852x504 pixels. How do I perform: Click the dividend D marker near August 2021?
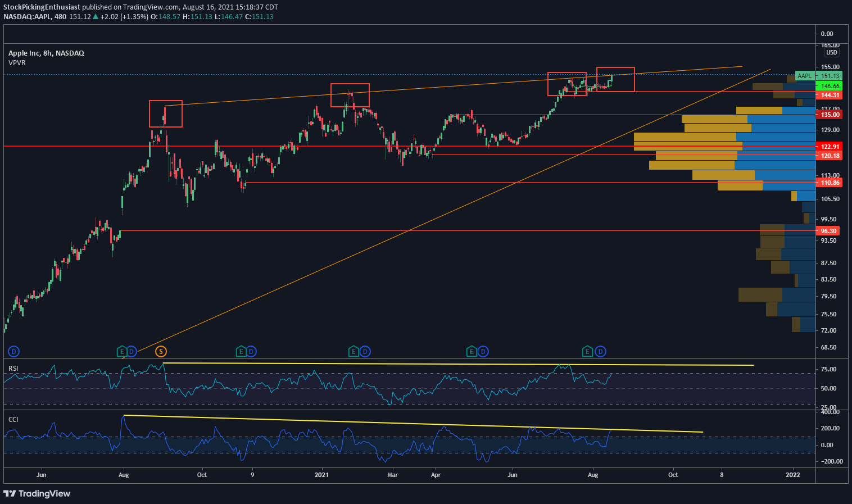point(600,352)
